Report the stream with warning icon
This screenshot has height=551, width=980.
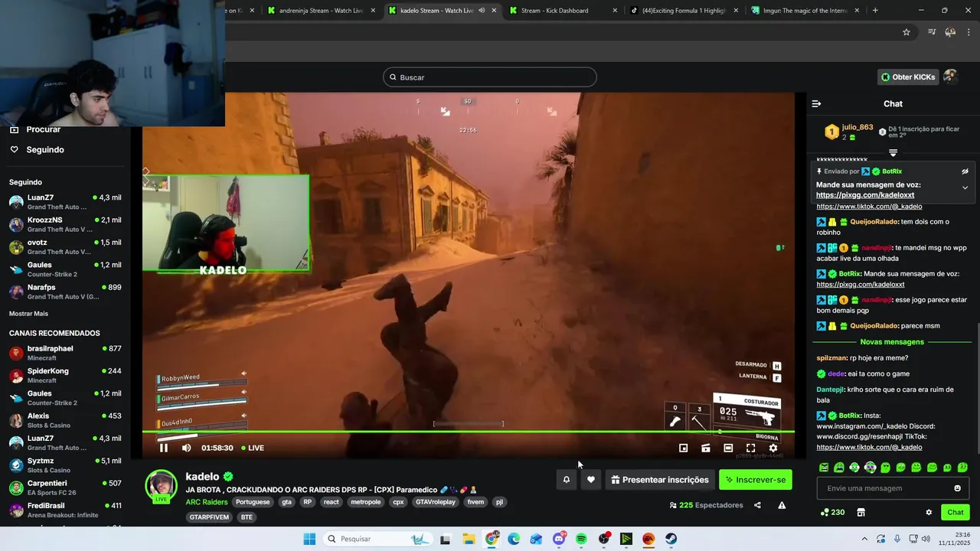click(782, 505)
